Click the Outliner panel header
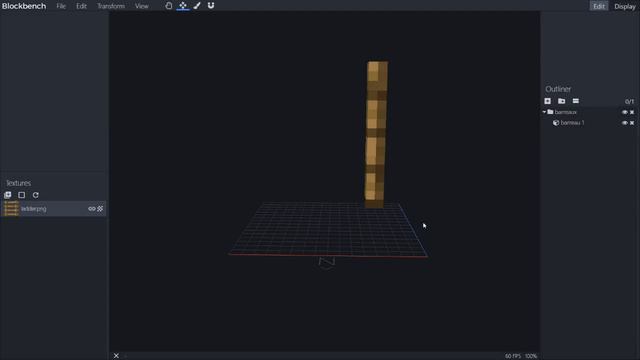Image resolution: width=640 pixels, height=360 pixels. click(x=558, y=89)
